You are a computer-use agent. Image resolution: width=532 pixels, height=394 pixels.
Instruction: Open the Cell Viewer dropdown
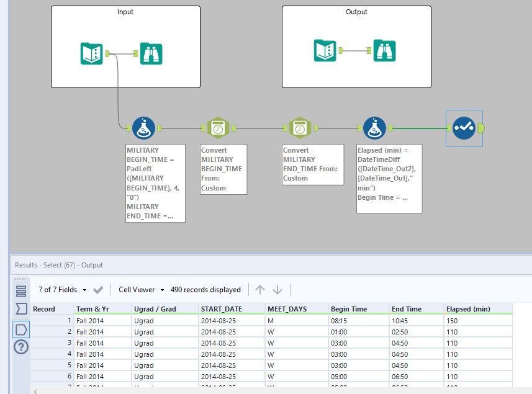pyautogui.click(x=142, y=290)
